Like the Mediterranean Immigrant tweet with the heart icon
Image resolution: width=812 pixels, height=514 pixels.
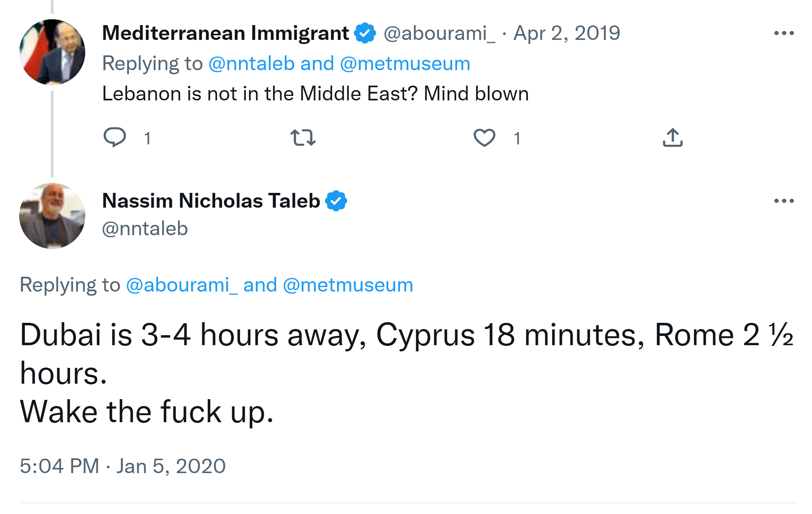coord(484,138)
